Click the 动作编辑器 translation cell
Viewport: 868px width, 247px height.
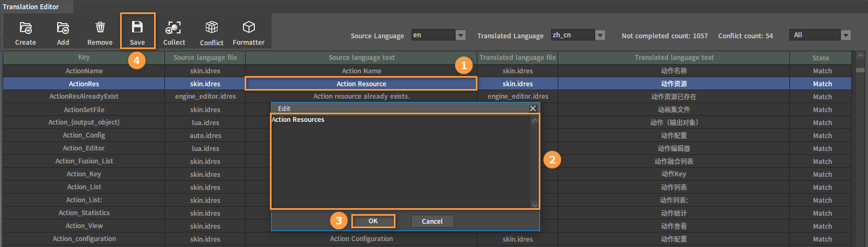point(674,148)
